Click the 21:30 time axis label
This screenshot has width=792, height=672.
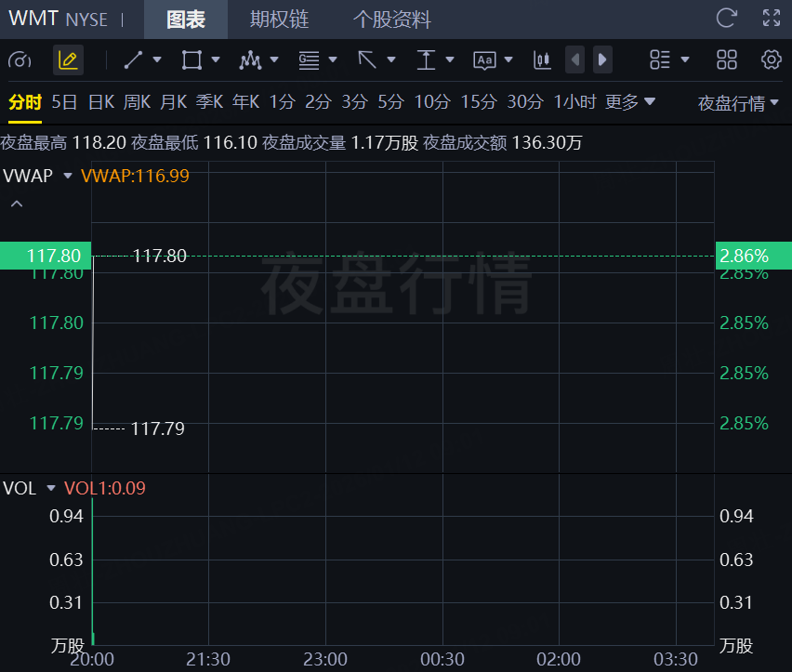click(x=208, y=659)
